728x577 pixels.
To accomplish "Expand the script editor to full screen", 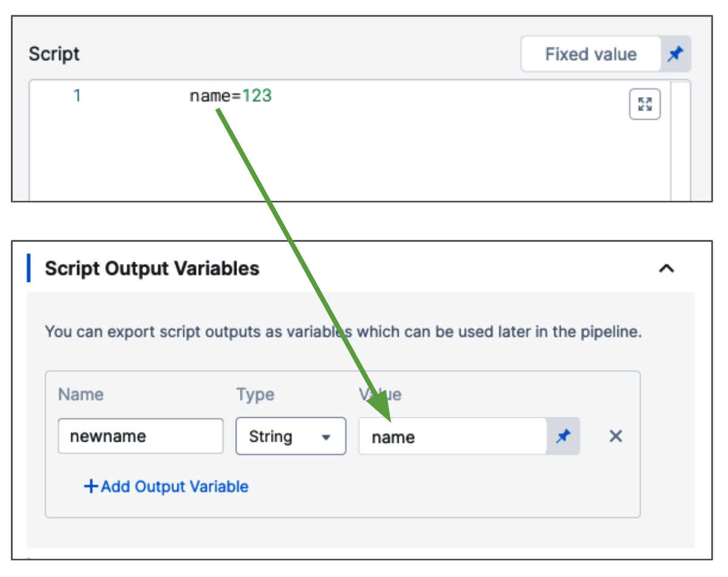I will click(644, 104).
